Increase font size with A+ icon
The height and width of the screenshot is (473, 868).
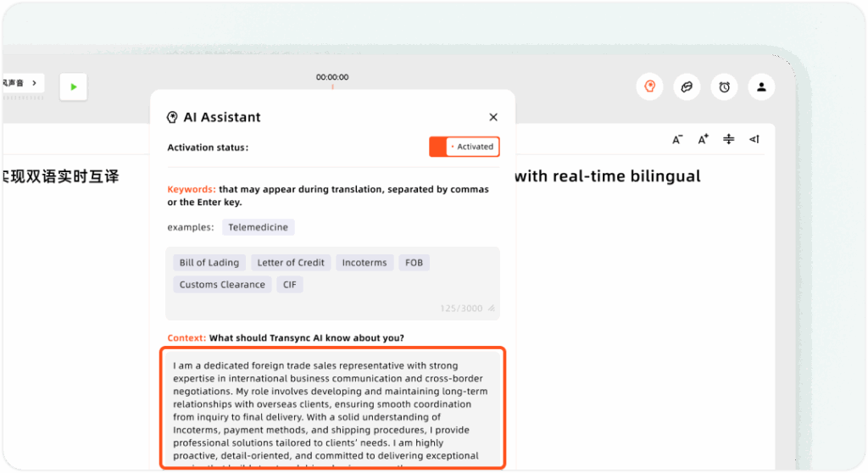click(703, 140)
